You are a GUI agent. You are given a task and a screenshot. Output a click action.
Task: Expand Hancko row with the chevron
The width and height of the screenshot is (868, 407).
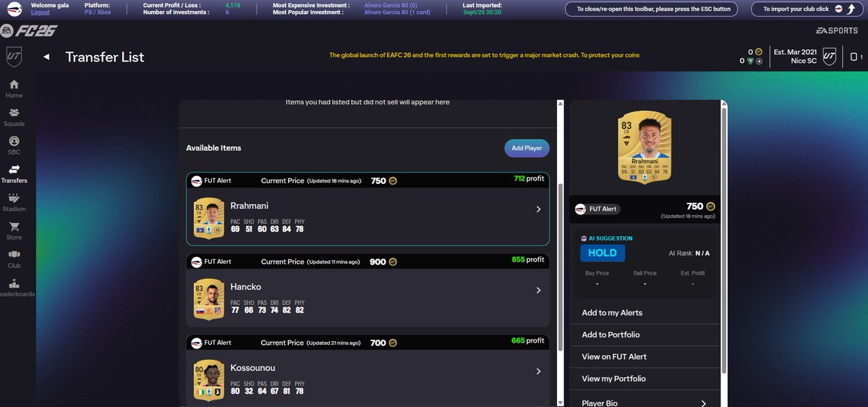coord(538,290)
